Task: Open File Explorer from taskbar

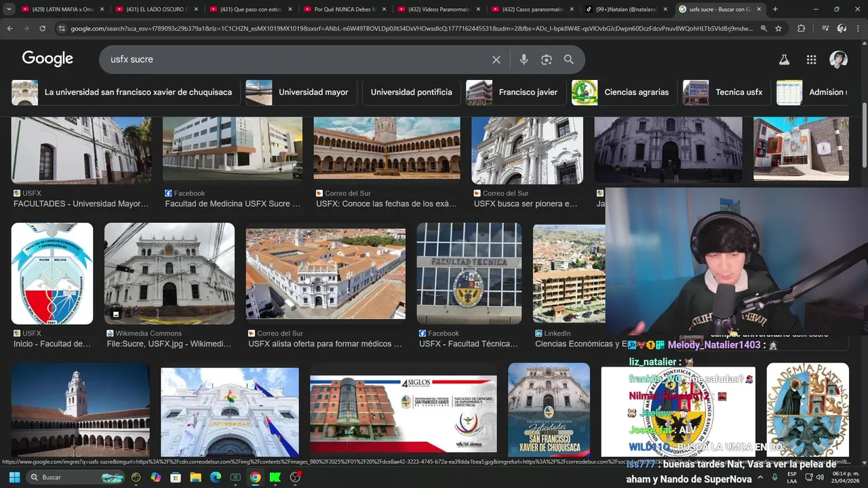Action: 195,477
